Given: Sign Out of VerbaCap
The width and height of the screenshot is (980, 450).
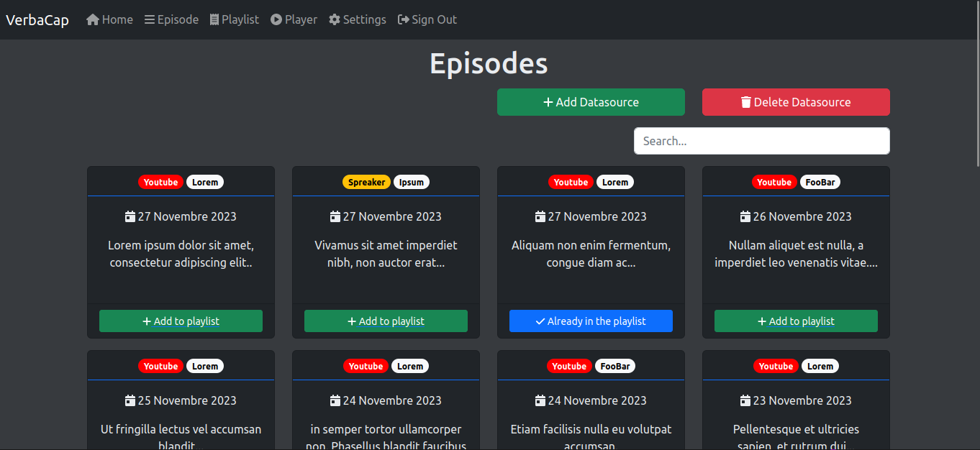Looking at the screenshot, I should click(x=427, y=19).
